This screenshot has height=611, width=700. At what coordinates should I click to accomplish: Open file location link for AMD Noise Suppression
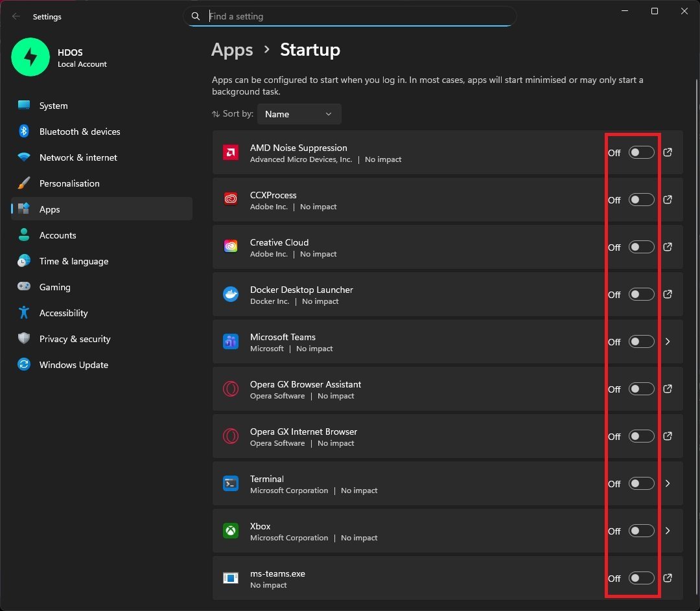(668, 153)
